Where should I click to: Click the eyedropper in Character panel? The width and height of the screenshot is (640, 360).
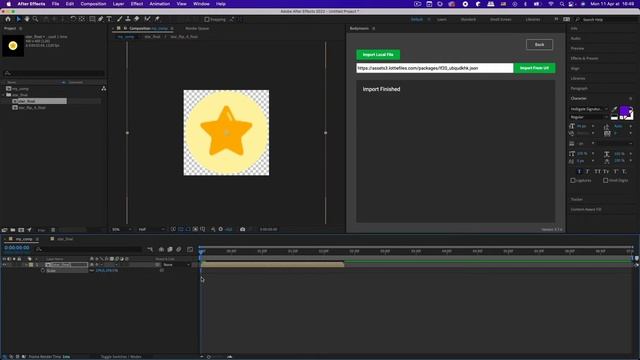pyautogui.click(x=615, y=109)
